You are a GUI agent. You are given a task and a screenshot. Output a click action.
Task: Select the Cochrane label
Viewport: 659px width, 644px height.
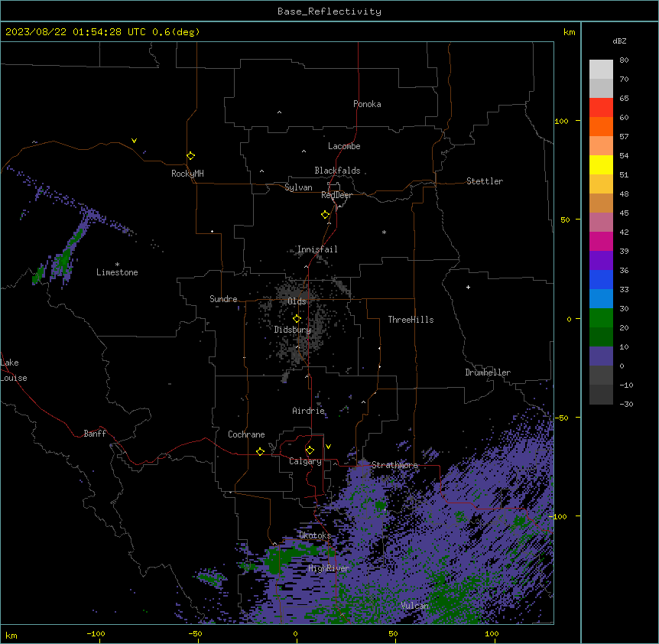(x=246, y=434)
